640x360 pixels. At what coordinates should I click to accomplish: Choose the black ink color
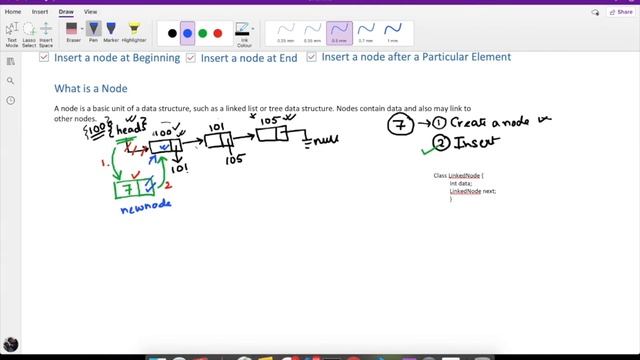pos(172,33)
